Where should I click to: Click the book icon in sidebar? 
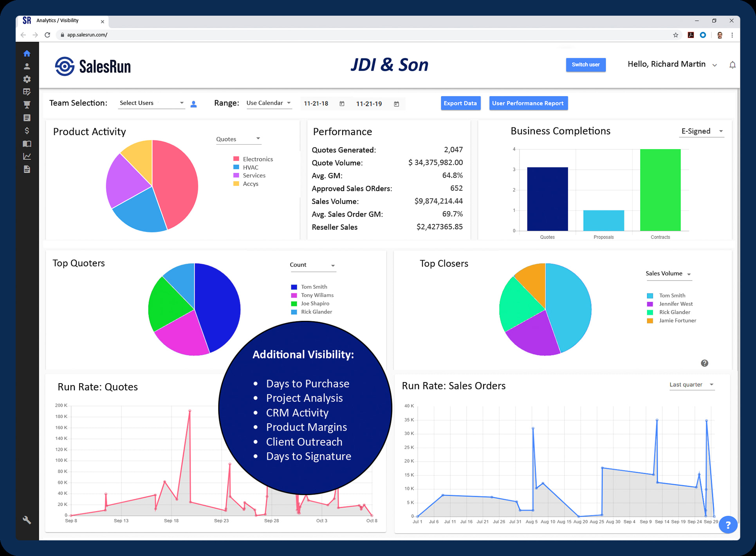point(27,143)
